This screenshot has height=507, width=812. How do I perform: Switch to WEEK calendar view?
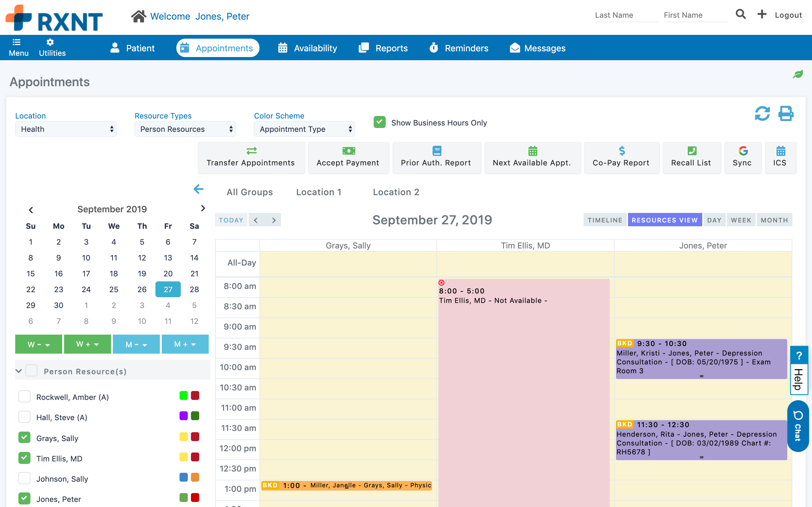(x=741, y=220)
